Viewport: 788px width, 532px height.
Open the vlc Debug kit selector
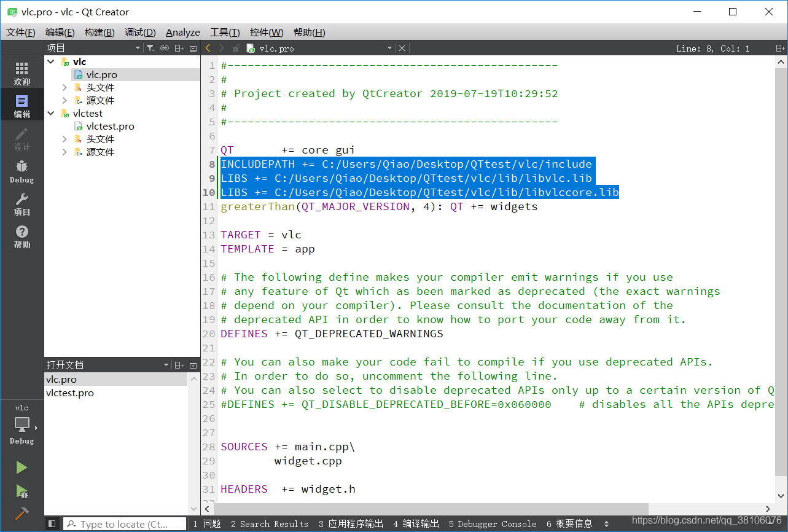[x=22, y=425]
